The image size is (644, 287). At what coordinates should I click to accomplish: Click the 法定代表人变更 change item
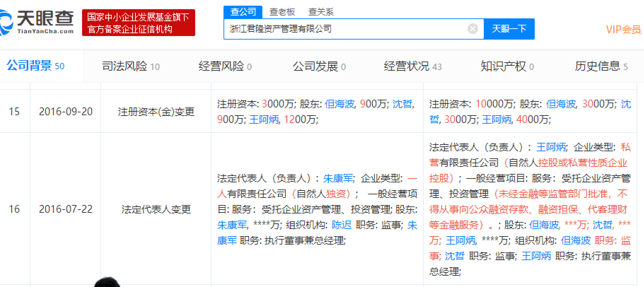[156, 209]
